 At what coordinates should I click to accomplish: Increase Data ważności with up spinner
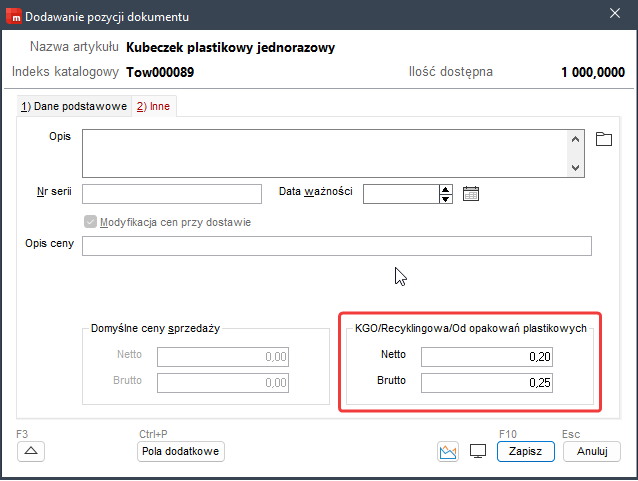click(x=446, y=189)
